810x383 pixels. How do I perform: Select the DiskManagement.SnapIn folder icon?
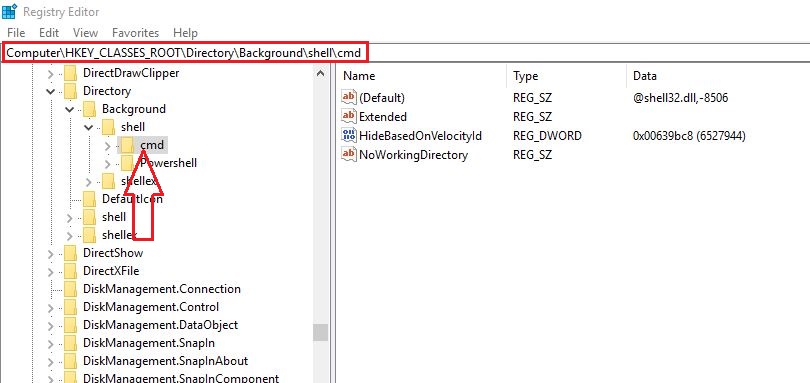[x=70, y=343]
